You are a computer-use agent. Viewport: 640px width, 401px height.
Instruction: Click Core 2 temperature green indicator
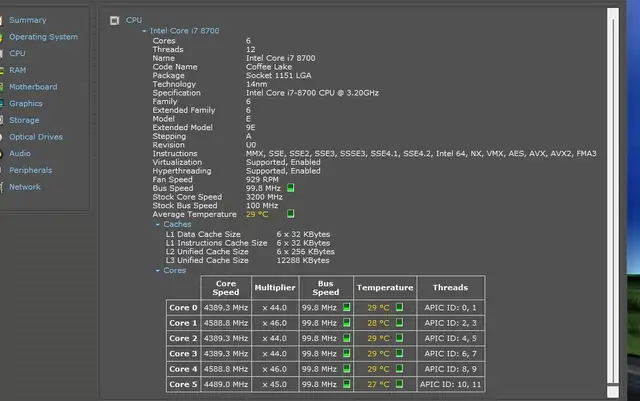(399, 338)
